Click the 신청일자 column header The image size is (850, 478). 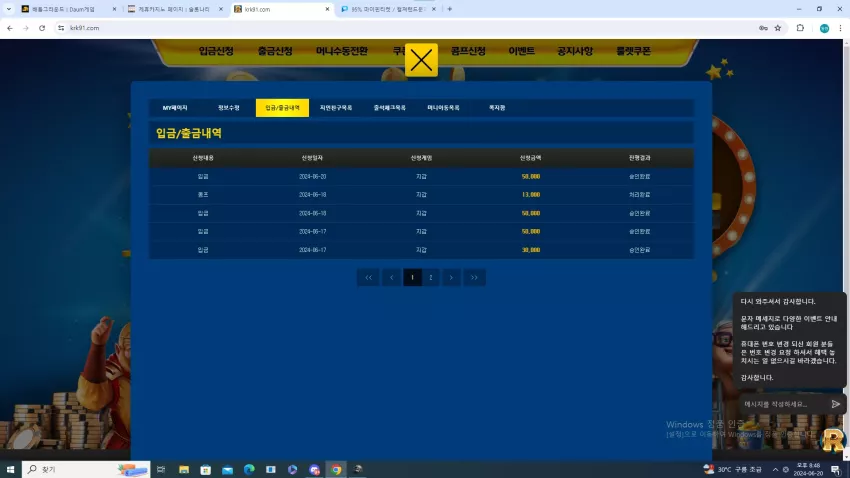pyautogui.click(x=312, y=158)
